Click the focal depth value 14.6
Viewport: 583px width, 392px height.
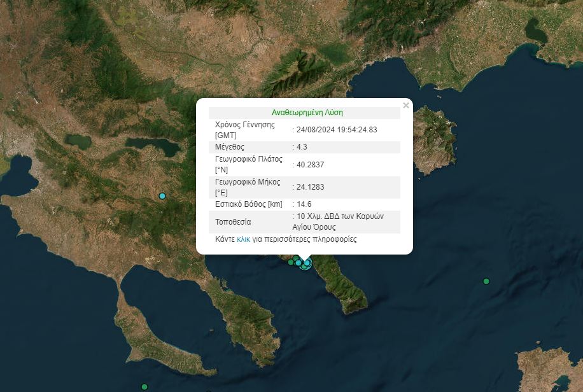click(x=306, y=204)
